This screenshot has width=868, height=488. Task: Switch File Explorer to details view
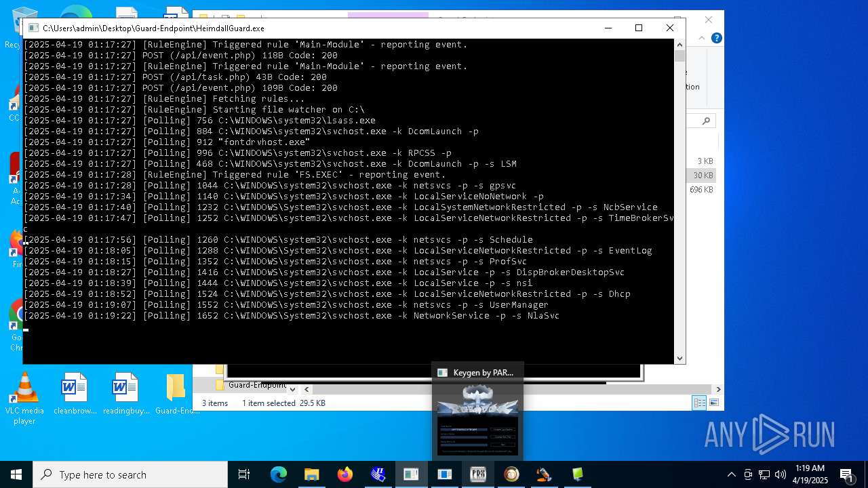coord(699,403)
